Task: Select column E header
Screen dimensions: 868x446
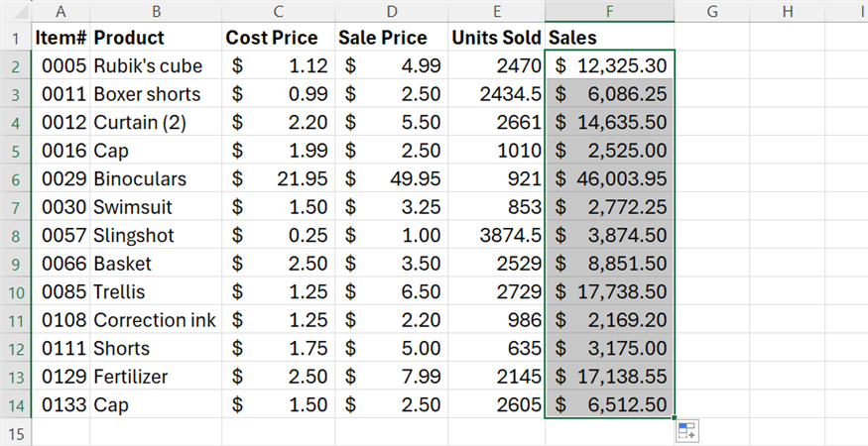Action: point(497,11)
